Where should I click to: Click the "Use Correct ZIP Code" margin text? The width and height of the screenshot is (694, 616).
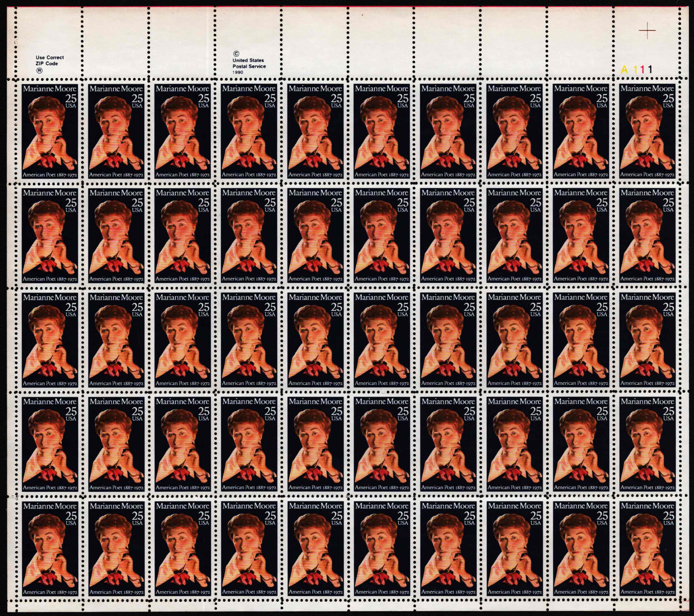pos(50,60)
